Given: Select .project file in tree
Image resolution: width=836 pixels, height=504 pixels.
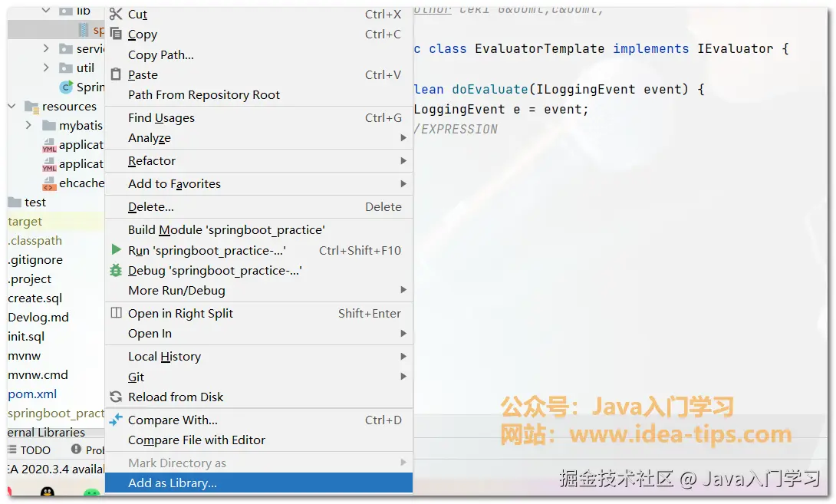Looking at the screenshot, I should coord(30,279).
